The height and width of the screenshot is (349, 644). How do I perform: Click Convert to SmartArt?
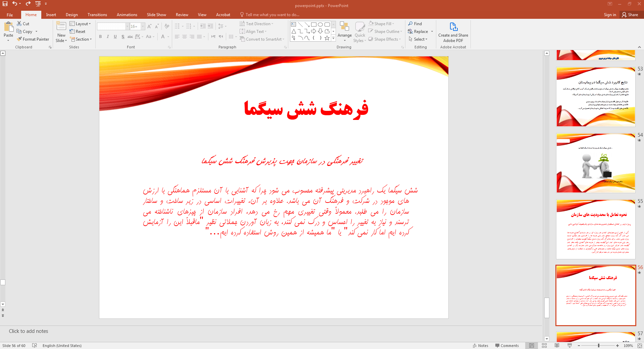click(262, 39)
